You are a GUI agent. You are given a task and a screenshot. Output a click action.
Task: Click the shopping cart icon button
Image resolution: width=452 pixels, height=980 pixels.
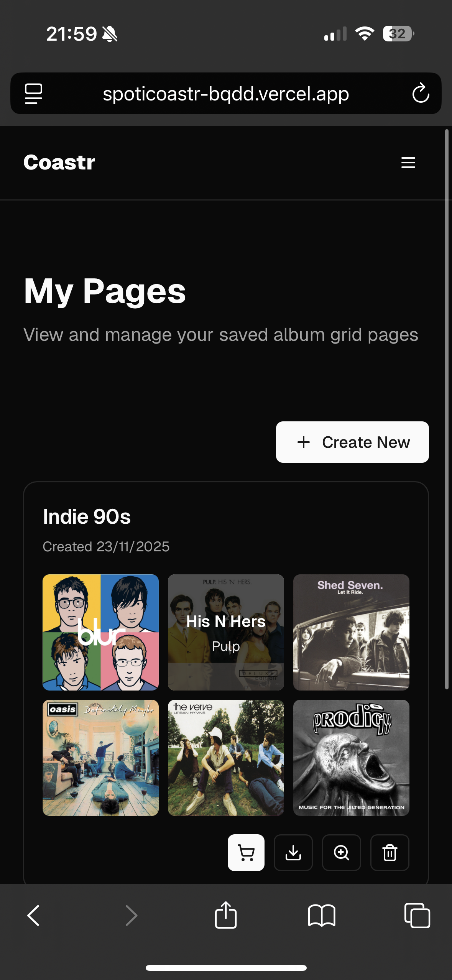246,853
